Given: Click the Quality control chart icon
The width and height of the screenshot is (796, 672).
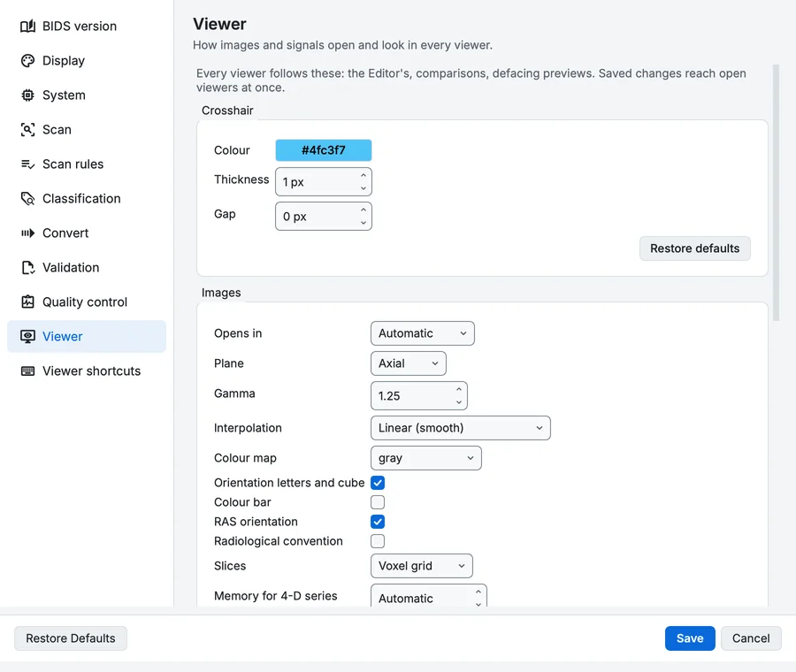Looking at the screenshot, I should [28, 302].
